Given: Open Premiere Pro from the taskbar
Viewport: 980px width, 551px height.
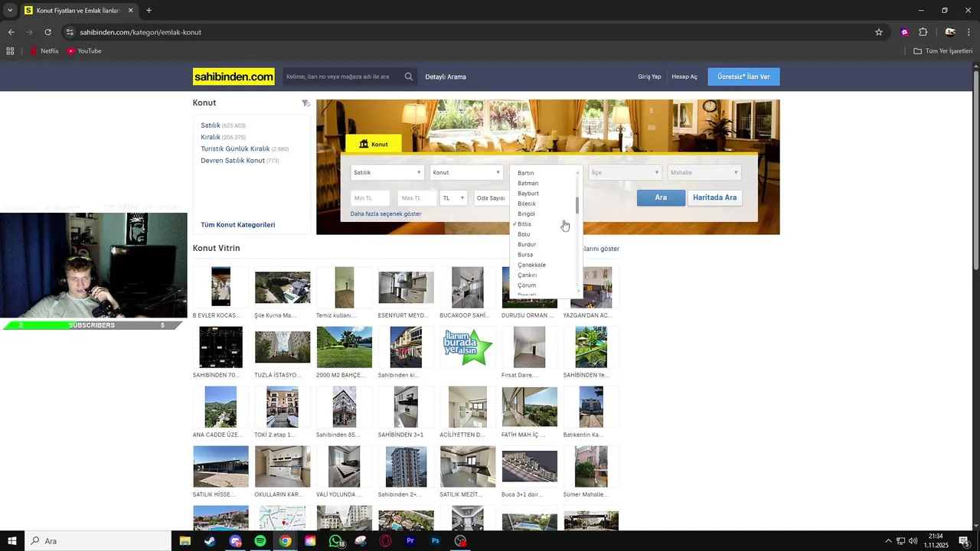Looking at the screenshot, I should 410,541.
